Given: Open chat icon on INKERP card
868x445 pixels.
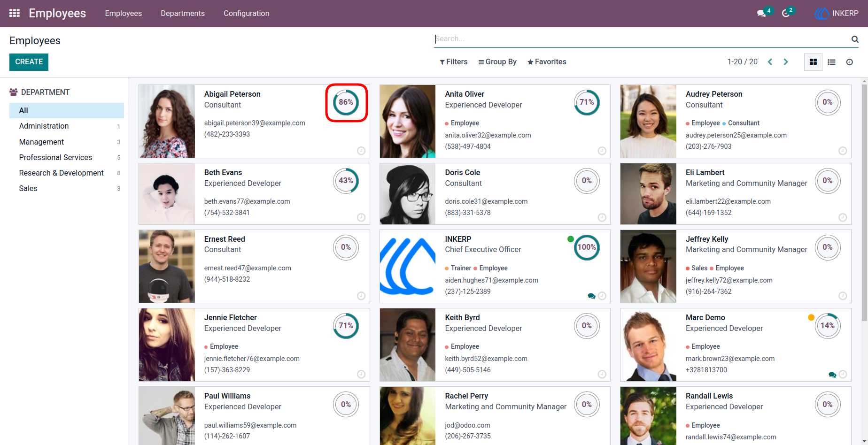Looking at the screenshot, I should (x=591, y=296).
